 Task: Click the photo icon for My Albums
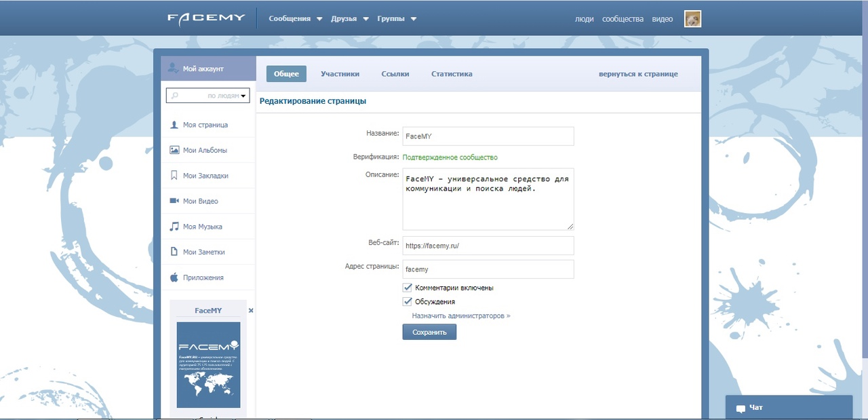point(174,150)
